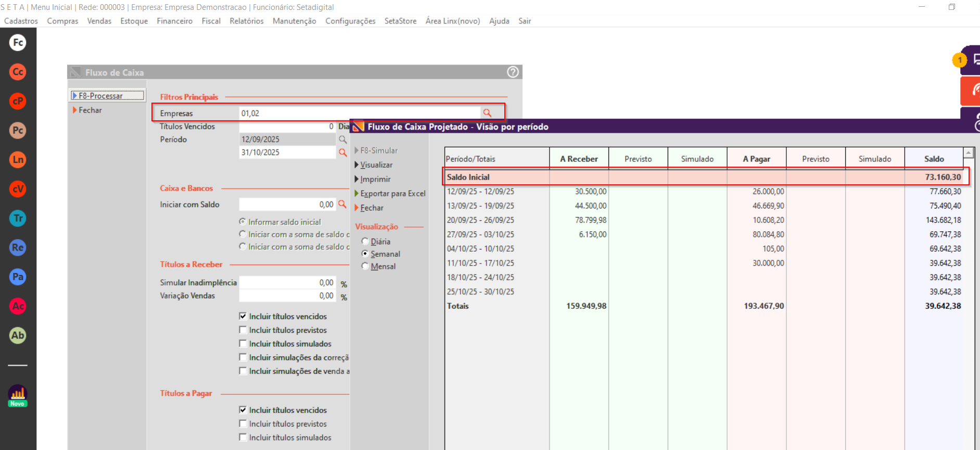Screen dimensions: 980x450
Task: Open the Ln sidebar shortcut
Action: [x=18, y=160]
